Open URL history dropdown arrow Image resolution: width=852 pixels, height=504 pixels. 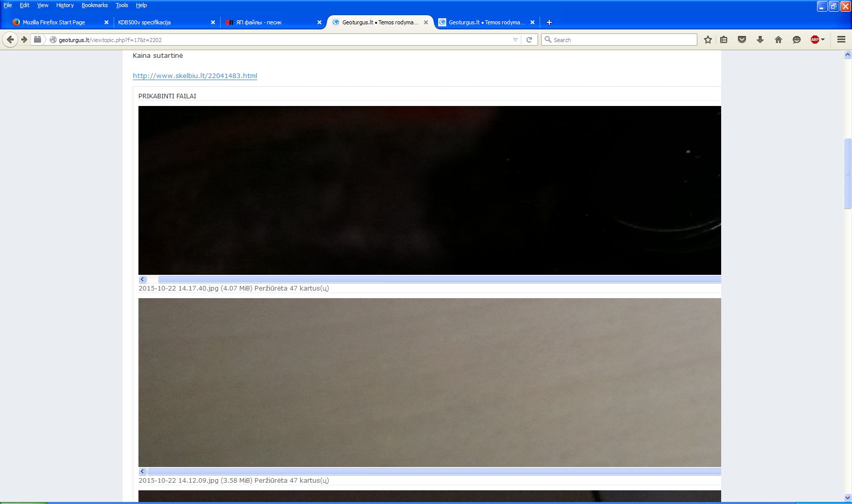point(515,40)
